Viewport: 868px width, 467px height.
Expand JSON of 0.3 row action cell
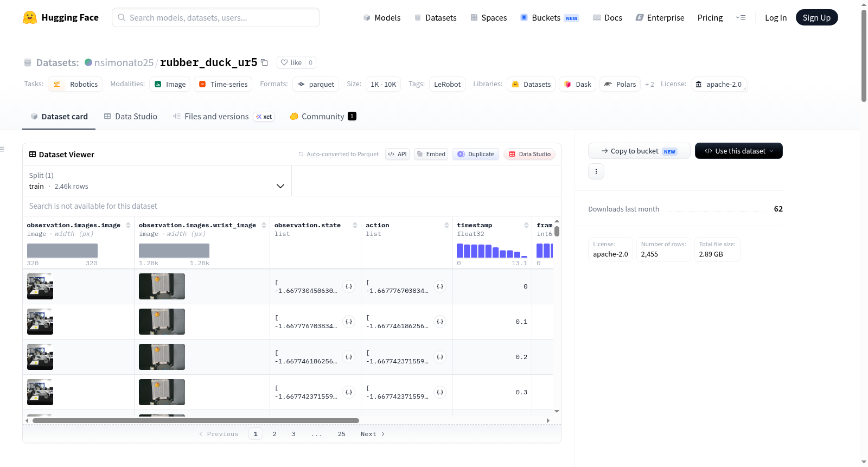click(x=440, y=392)
